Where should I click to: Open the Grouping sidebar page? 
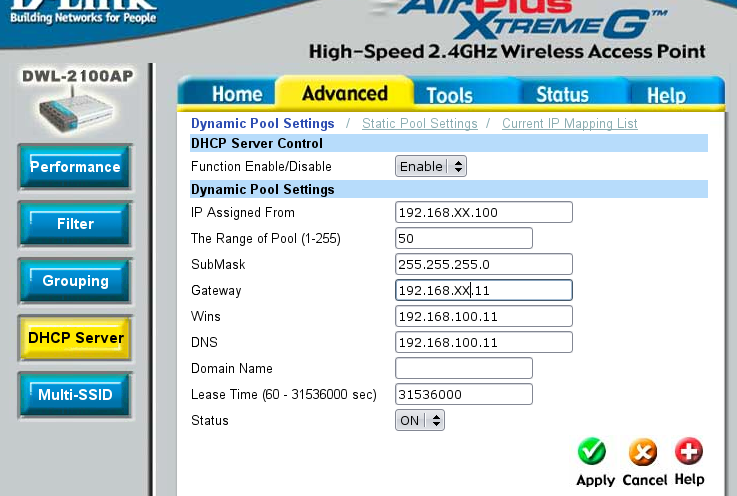[x=75, y=281]
